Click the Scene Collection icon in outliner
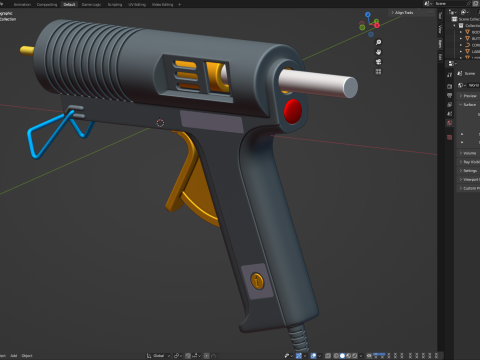 [x=454, y=19]
